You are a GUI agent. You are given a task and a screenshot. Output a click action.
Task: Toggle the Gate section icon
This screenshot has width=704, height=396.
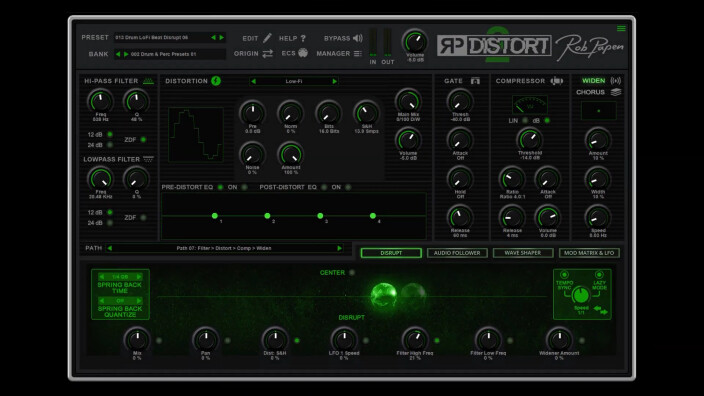pyautogui.click(x=475, y=81)
